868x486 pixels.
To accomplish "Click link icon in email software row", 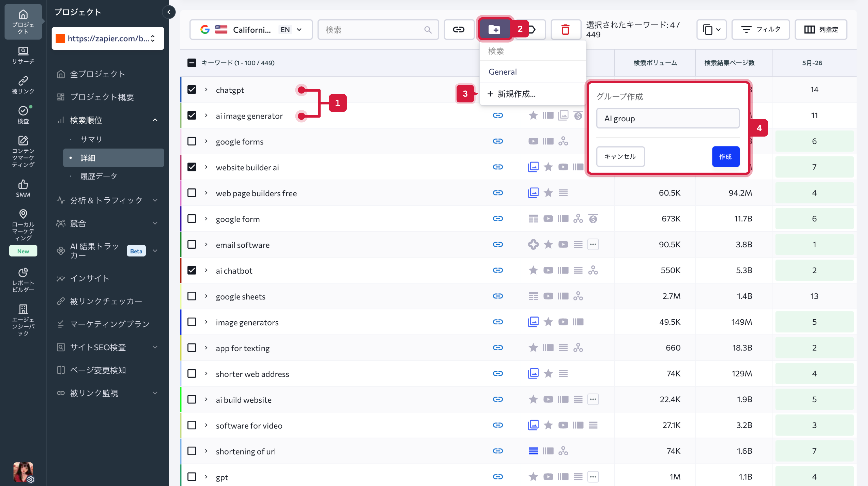I will point(498,245).
